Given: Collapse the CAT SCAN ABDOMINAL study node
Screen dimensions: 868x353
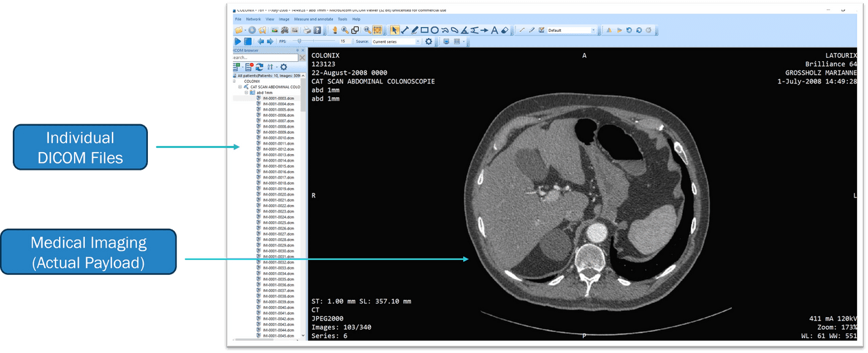Looking at the screenshot, I should 240,87.
